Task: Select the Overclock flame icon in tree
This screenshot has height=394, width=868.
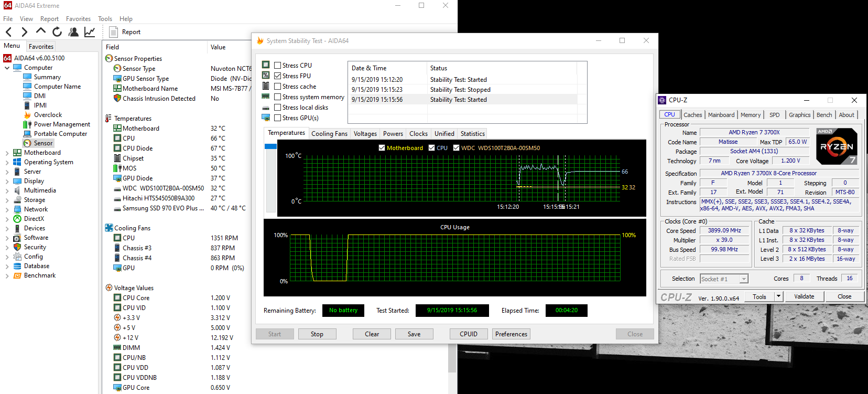Action: pos(28,115)
